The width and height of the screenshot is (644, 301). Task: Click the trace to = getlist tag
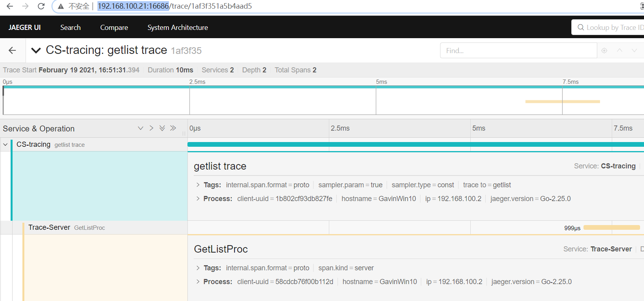tap(487, 185)
